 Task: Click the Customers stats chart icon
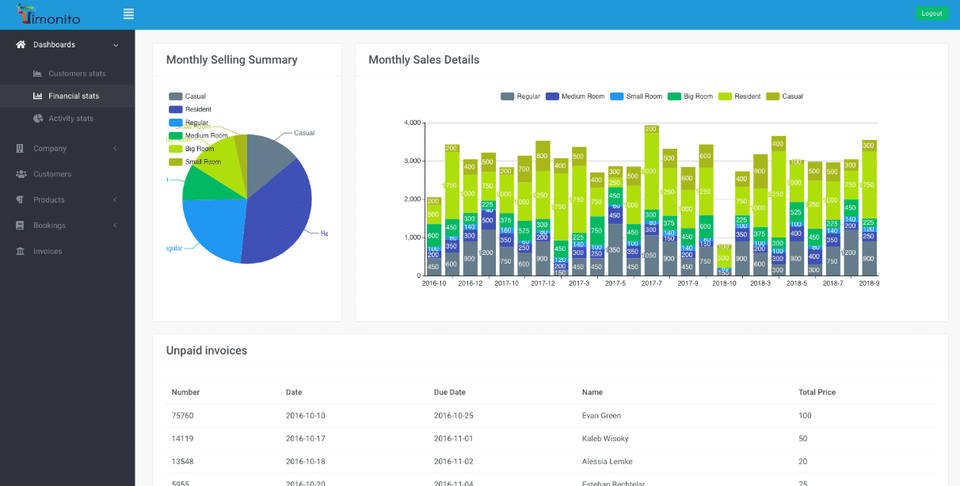[37, 74]
